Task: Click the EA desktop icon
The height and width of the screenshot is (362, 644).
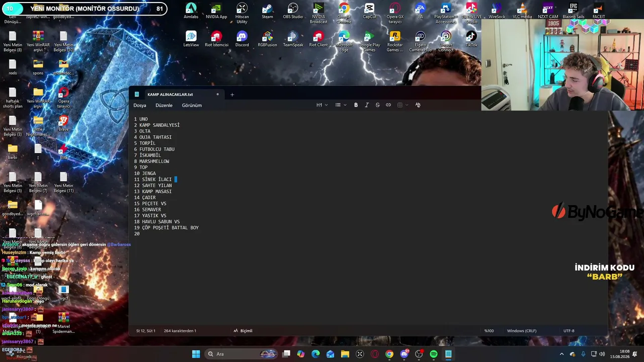Action: tap(421, 11)
